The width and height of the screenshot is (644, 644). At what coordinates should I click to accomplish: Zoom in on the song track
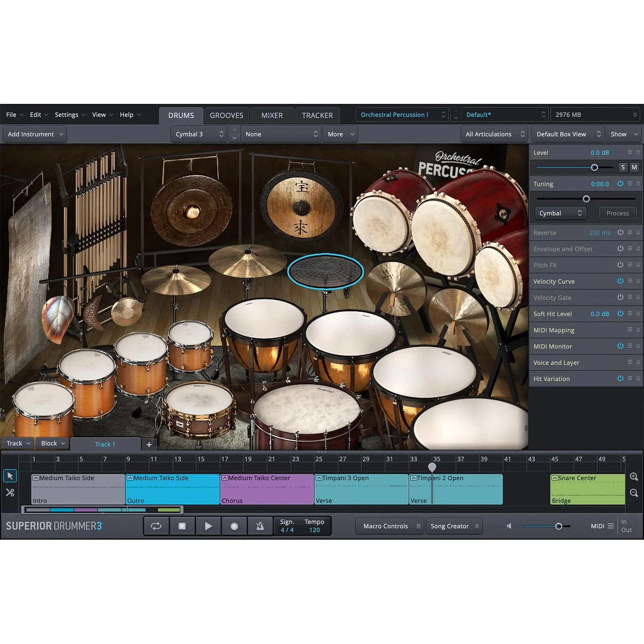[634, 477]
